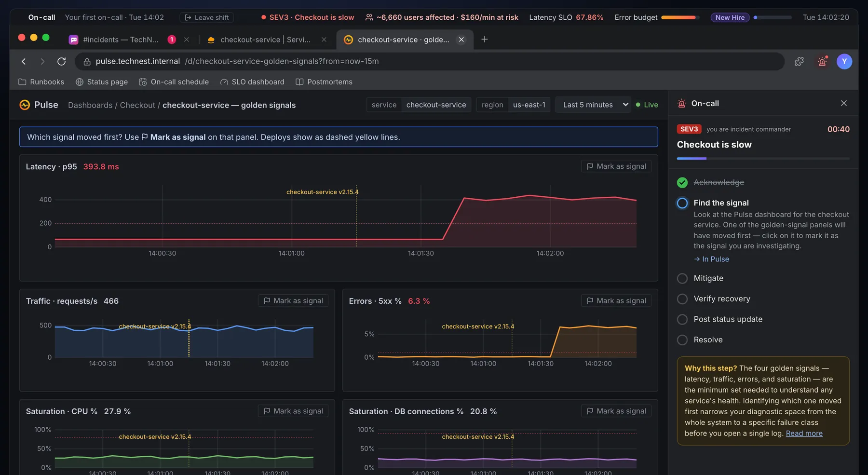
Task: Follow the In Pulse link
Action: (712, 259)
